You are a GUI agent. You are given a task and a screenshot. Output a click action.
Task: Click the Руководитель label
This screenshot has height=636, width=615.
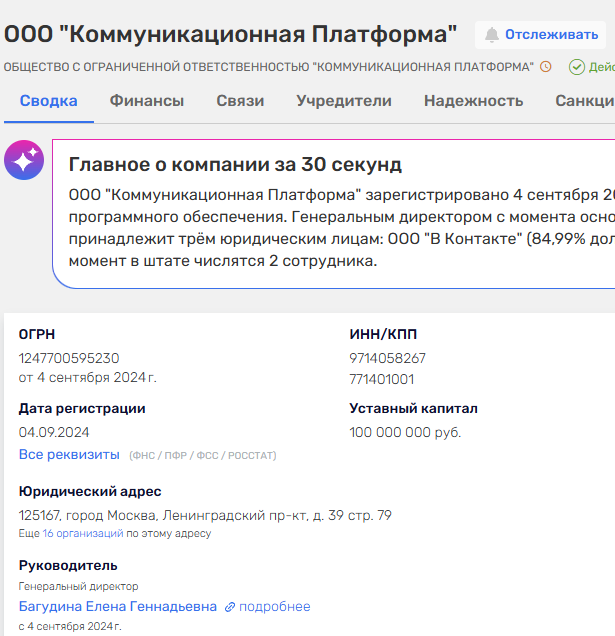68,565
